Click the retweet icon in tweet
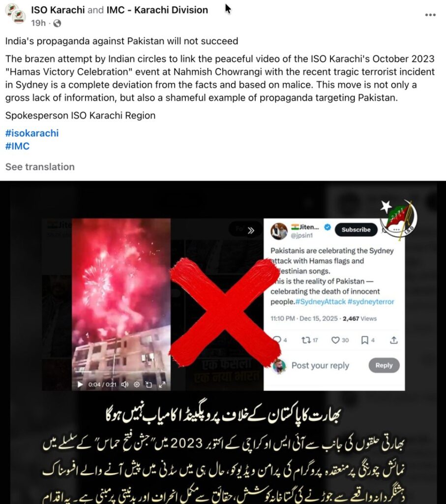 coord(306,340)
